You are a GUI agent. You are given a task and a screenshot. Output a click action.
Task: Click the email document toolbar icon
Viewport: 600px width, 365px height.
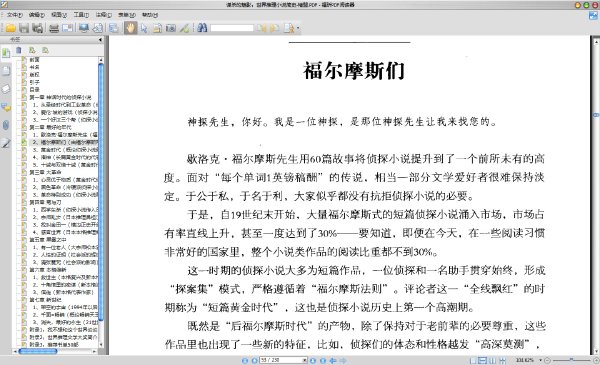tap(67, 28)
